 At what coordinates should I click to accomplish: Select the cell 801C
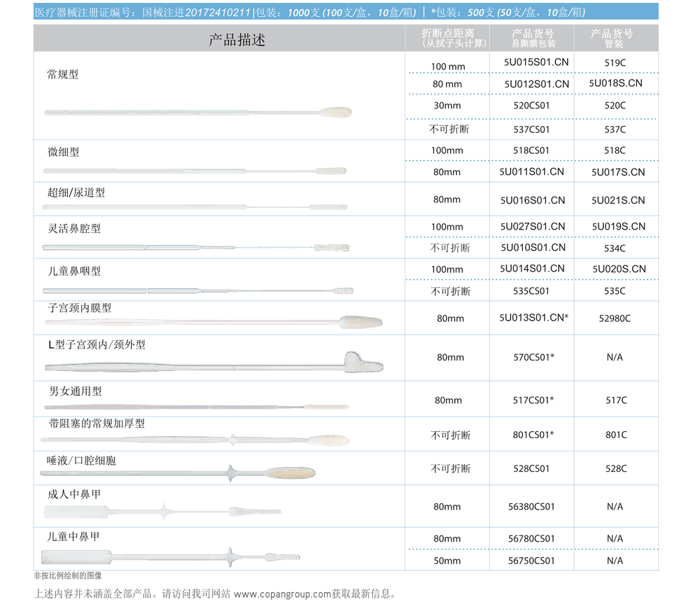(x=616, y=435)
